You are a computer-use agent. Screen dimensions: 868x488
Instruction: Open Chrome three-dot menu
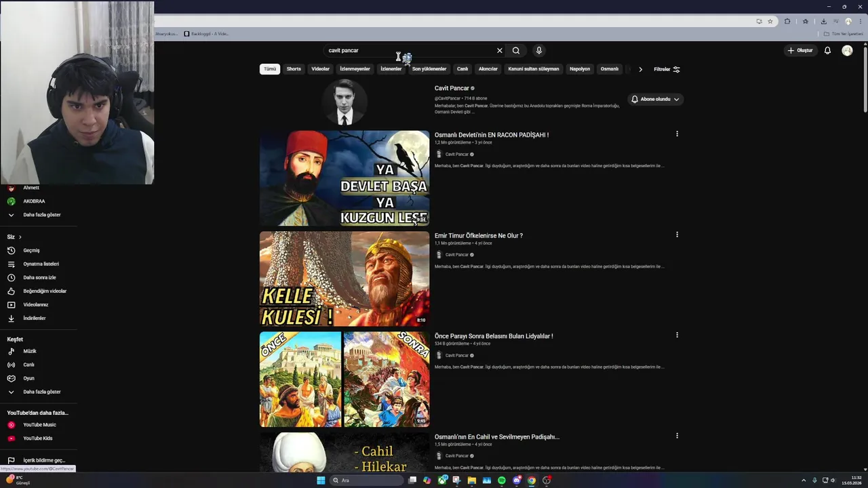pos(859,21)
